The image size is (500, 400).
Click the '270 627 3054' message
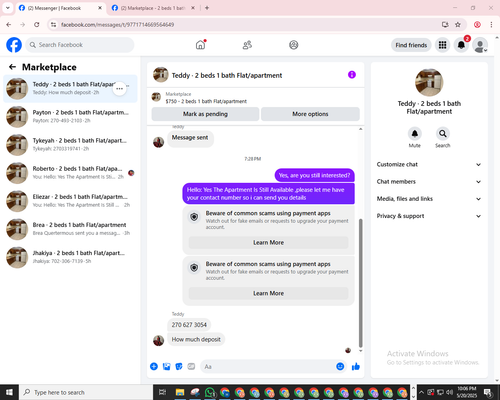point(189,325)
